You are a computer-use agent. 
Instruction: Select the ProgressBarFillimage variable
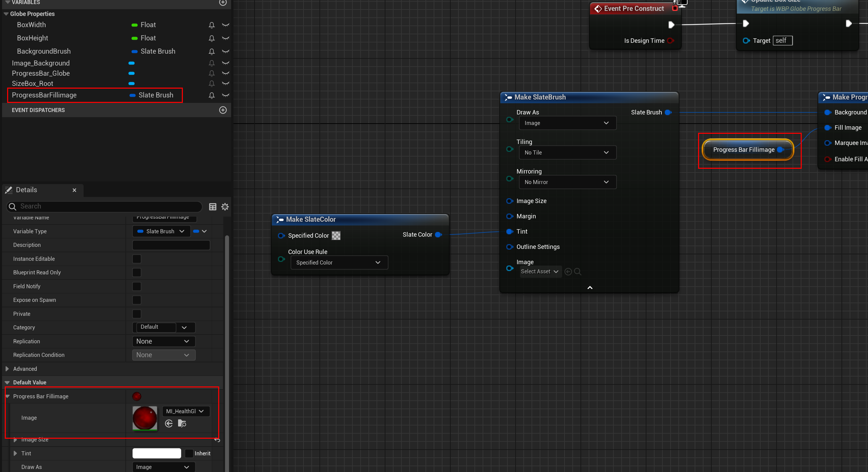click(44, 95)
